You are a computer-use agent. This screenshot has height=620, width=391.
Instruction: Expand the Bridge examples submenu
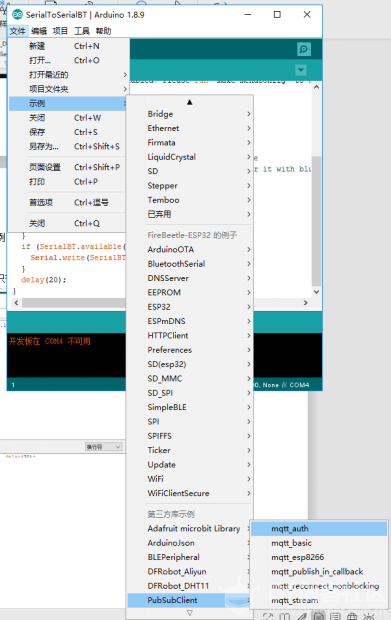190,114
